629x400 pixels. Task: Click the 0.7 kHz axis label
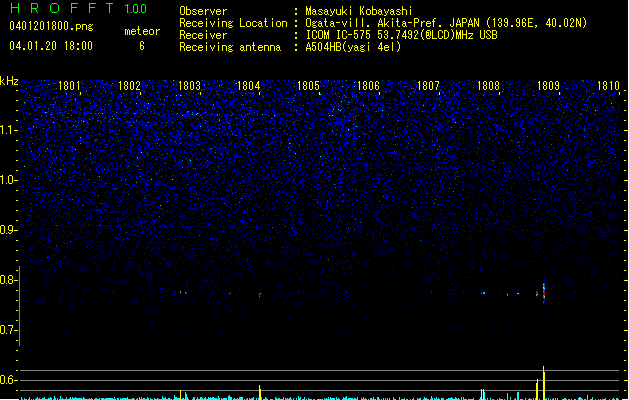click(x=8, y=330)
